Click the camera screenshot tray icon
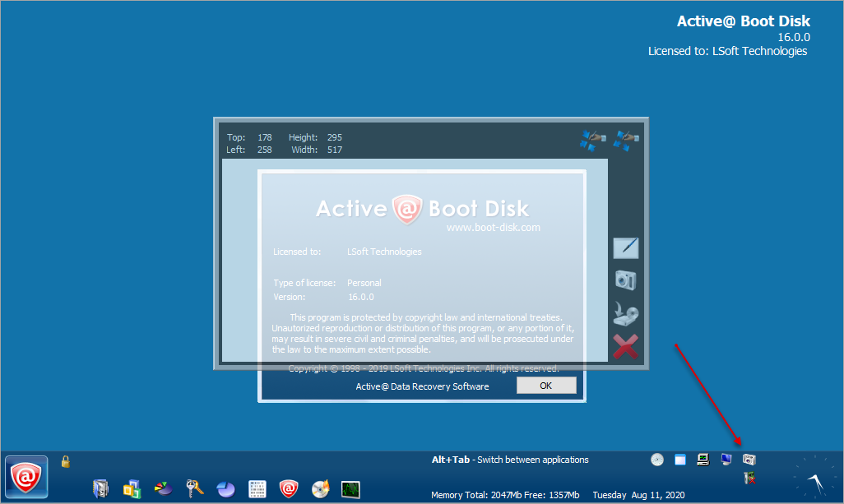 click(x=749, y=460)
